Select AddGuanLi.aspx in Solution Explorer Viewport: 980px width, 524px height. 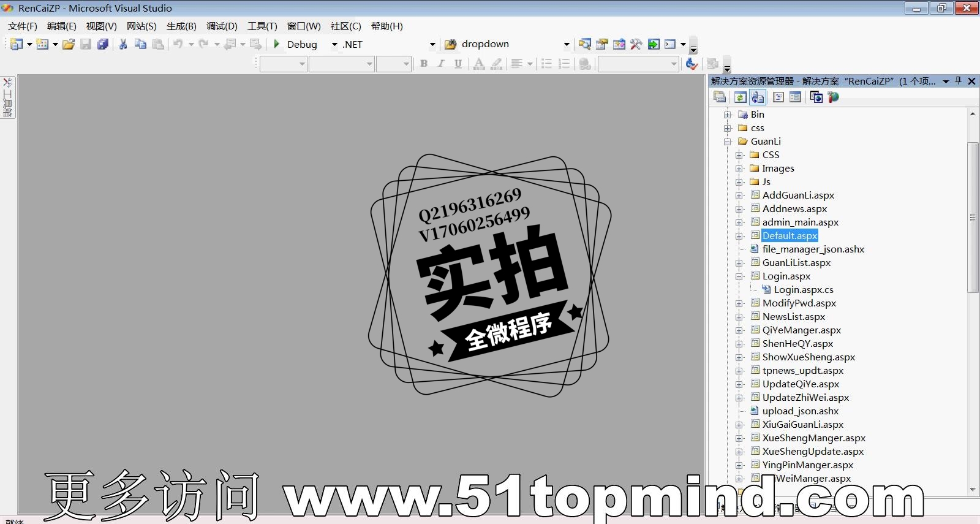coord(798,196)
